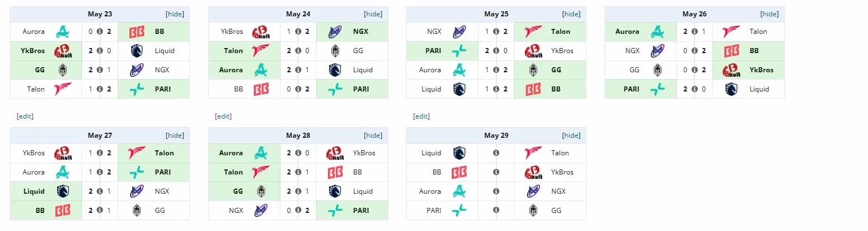Hide the May 28 match table
Screen dimensions: 868x231
(373, 136)
